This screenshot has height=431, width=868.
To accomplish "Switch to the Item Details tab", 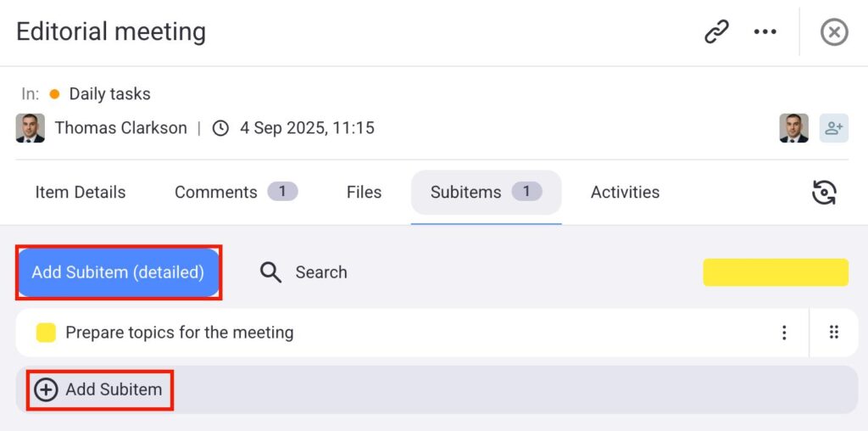I will 81,193.
